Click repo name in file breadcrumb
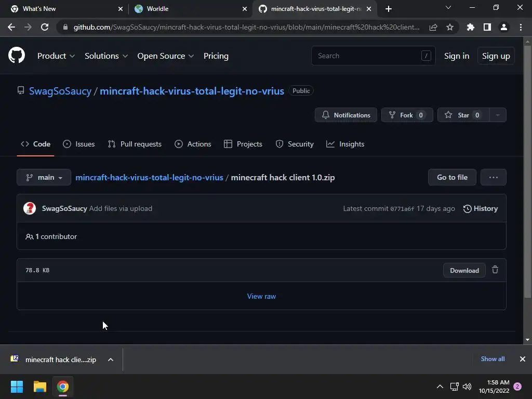This screenshot has width=532, height=399. pos(149,178)
